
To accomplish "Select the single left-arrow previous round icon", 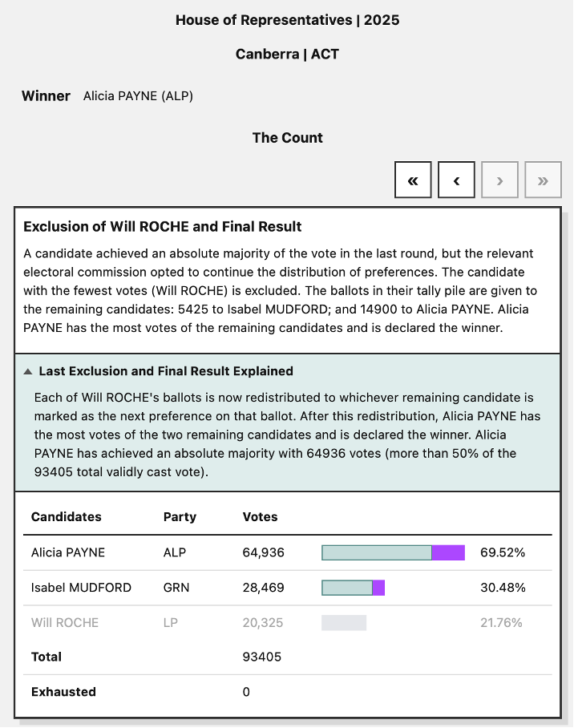I will click(x=456, y=180).
